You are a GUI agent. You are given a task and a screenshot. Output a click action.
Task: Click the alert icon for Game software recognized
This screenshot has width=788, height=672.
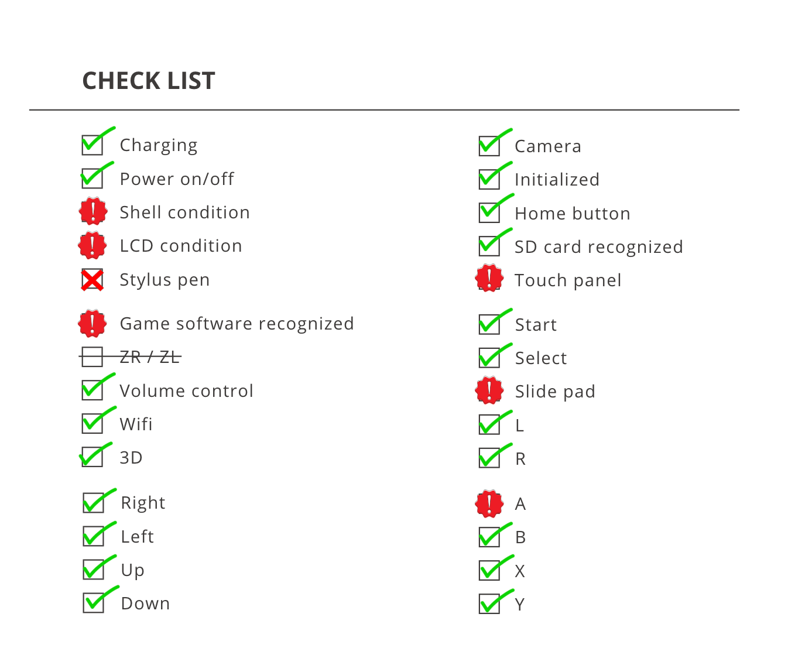[92, 324]
